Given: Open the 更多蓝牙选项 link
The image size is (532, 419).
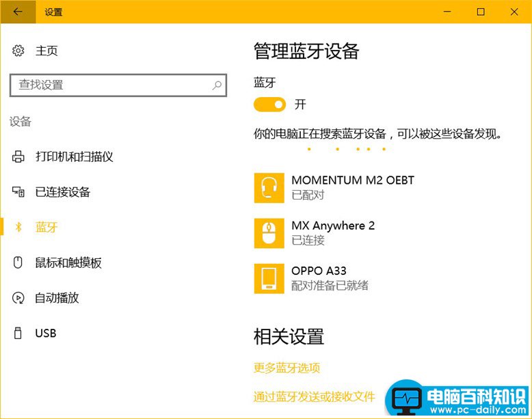Looking at the screenshot, I should (287, 368).
